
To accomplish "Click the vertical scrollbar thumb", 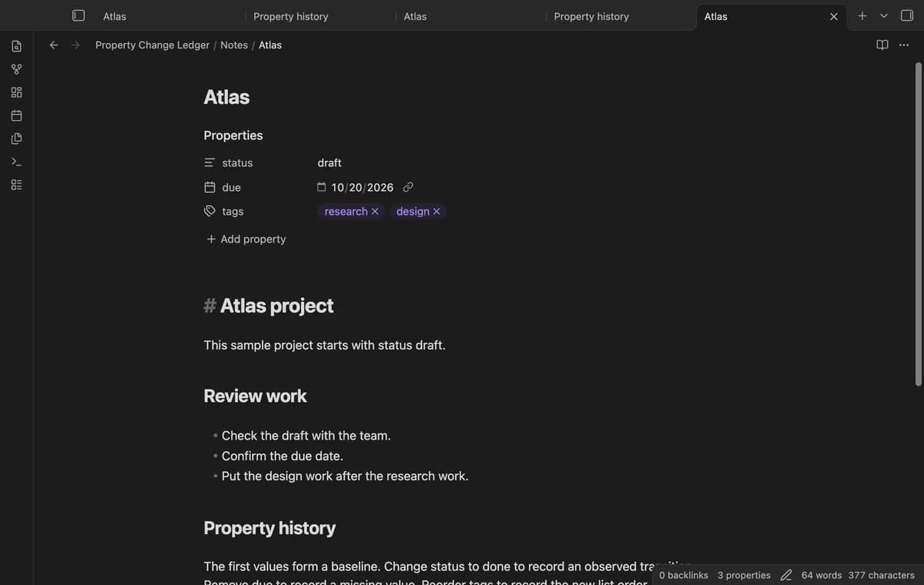I will (x=918, y=223).
